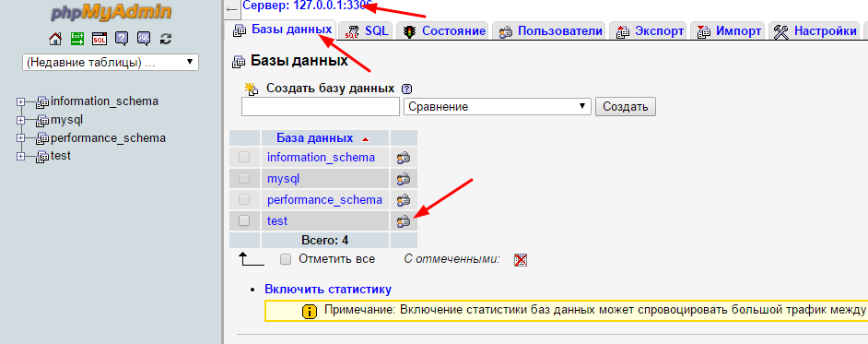Check privileges icon for performance_schema row
Viewport: 868px width, 344px height.
pyautogui.click(x=404, y=200)
